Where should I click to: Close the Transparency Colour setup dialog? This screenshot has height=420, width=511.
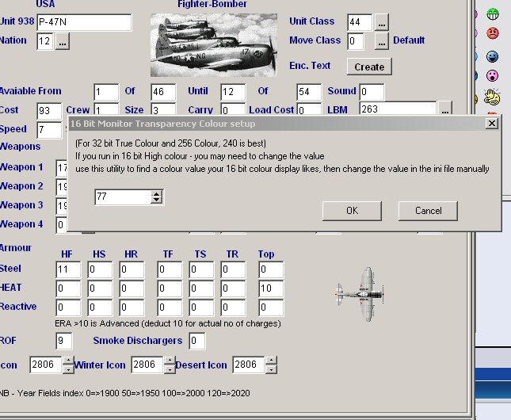click(491, 123)
